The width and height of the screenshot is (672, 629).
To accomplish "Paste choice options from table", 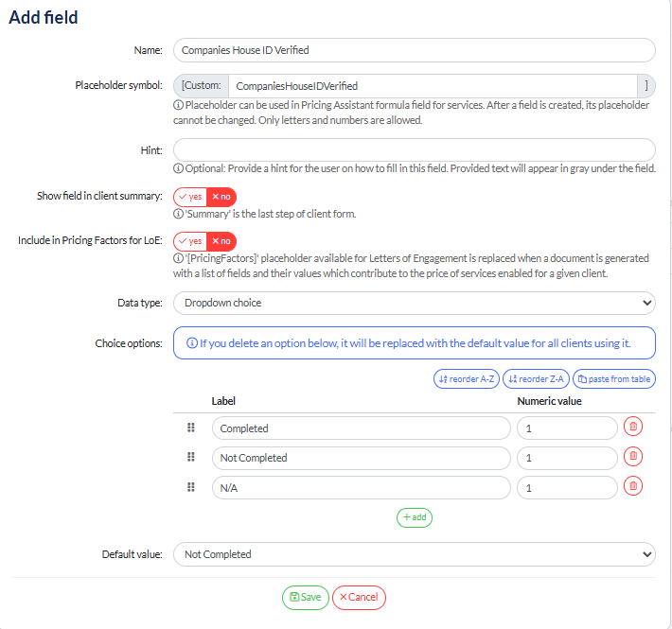I will point(614,379).
